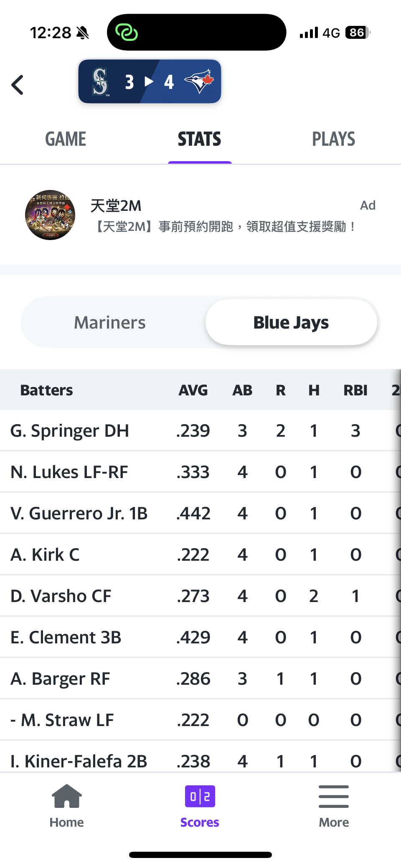Select the STATS tab
Screen dimensions: 401x868
[x=200, y=139]
